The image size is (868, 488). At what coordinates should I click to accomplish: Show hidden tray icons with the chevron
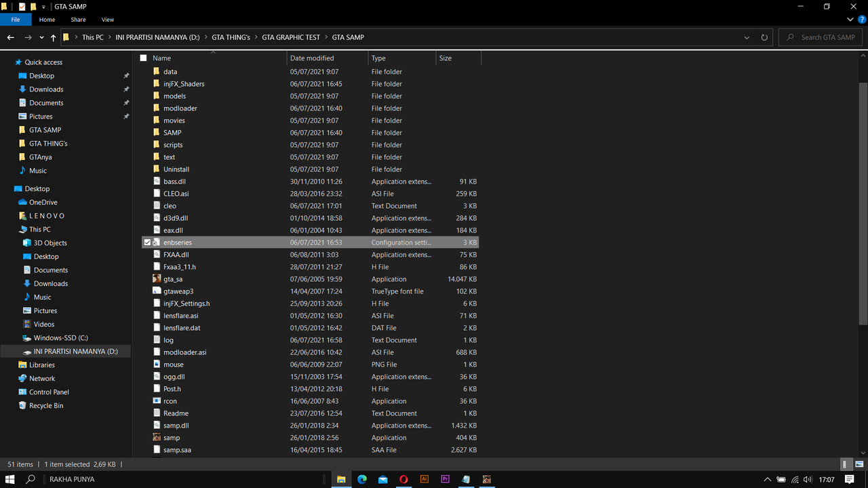tap(768, 479)
